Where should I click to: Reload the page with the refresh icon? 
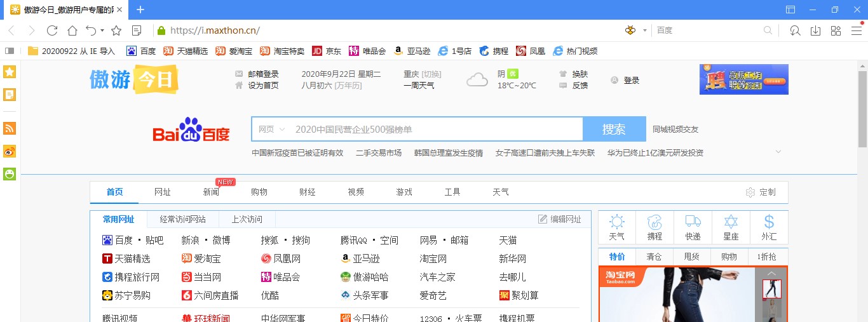click(52, 30)
